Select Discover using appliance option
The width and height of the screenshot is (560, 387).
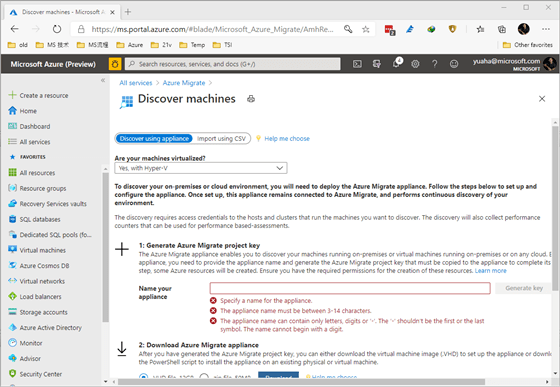coord(154,139)
